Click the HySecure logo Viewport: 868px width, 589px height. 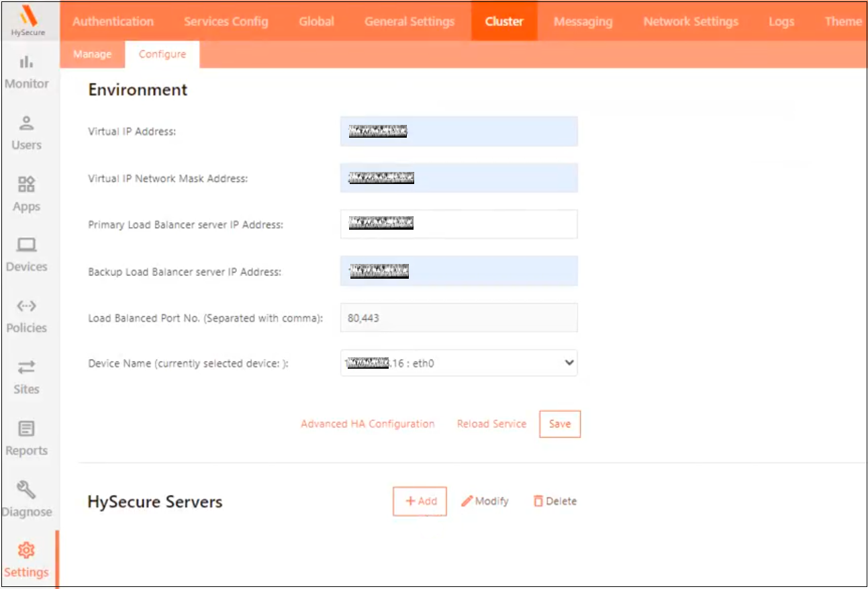point(28,20)
